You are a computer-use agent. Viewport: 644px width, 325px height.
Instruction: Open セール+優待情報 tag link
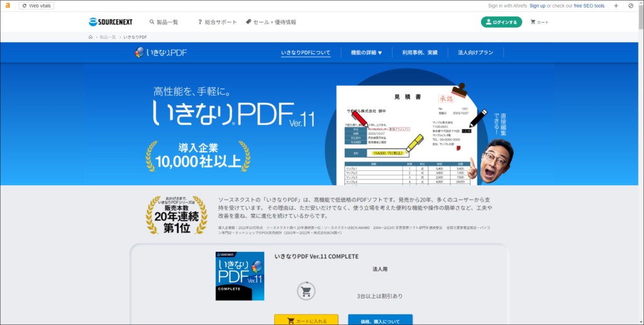[x=271, y=22]
